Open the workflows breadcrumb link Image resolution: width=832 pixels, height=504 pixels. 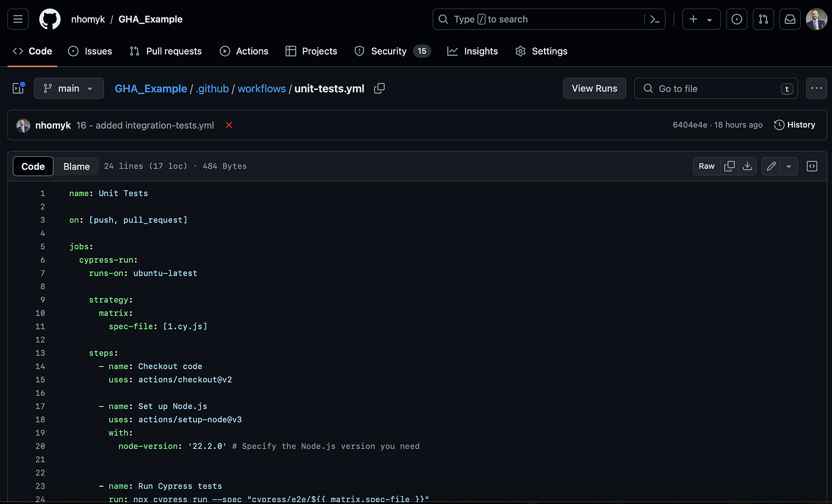click(x=261, y=88)
